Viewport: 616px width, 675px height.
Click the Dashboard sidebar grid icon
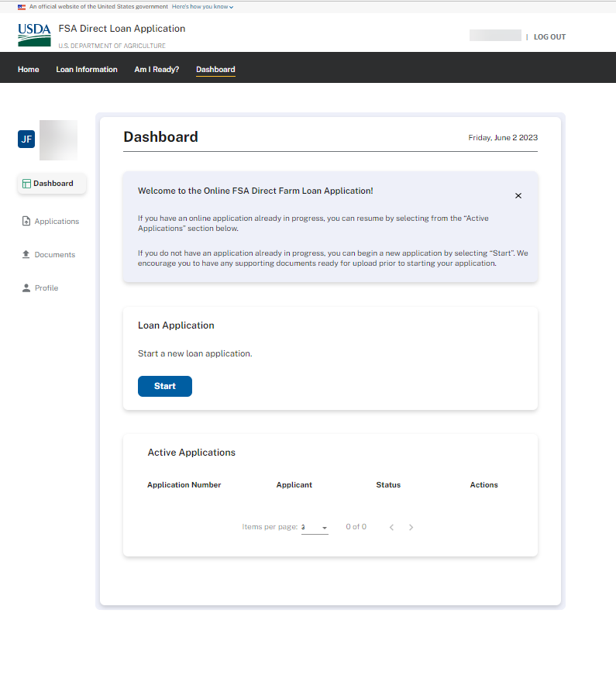[26, 184]
